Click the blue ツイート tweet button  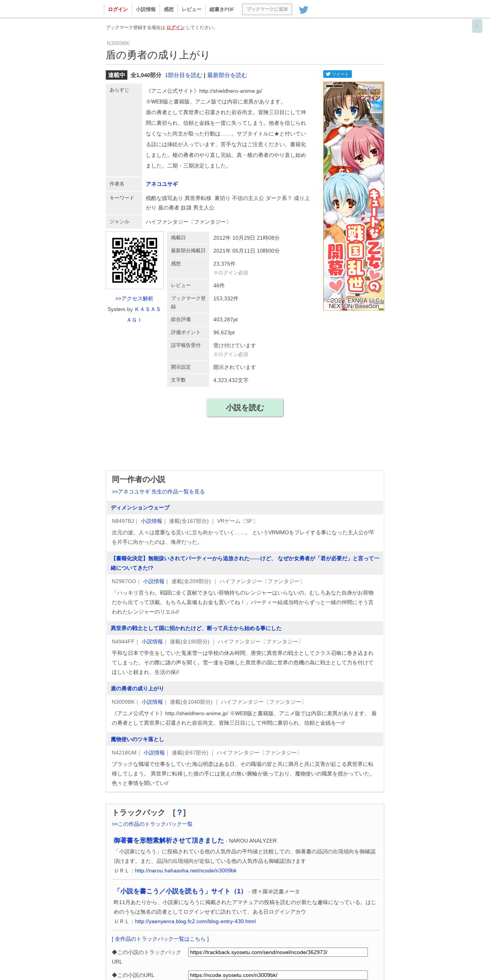(x=337, y=74)
